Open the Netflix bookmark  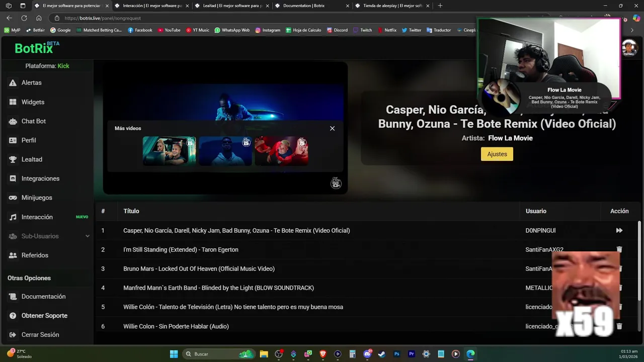click(387, 30)
